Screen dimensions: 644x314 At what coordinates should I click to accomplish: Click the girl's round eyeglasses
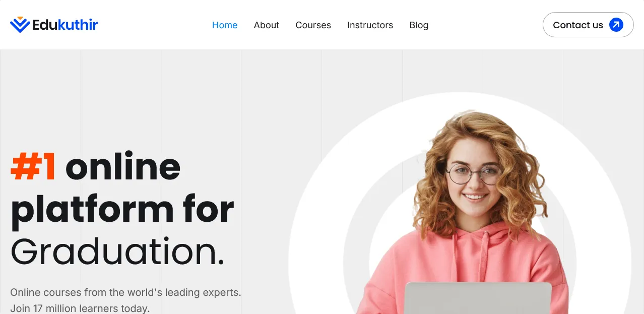[473, 174]
